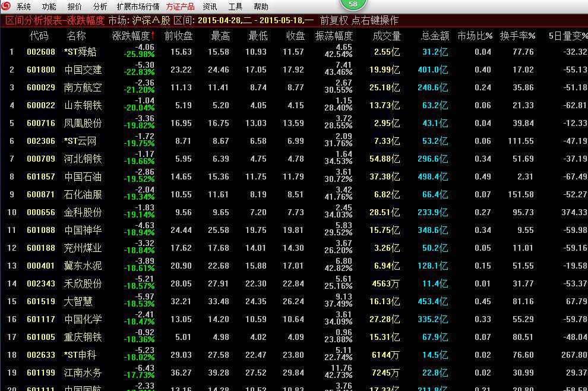Open the 资讯 menu
Viewport: 588px width, 391px height.
tap(210, 7)
